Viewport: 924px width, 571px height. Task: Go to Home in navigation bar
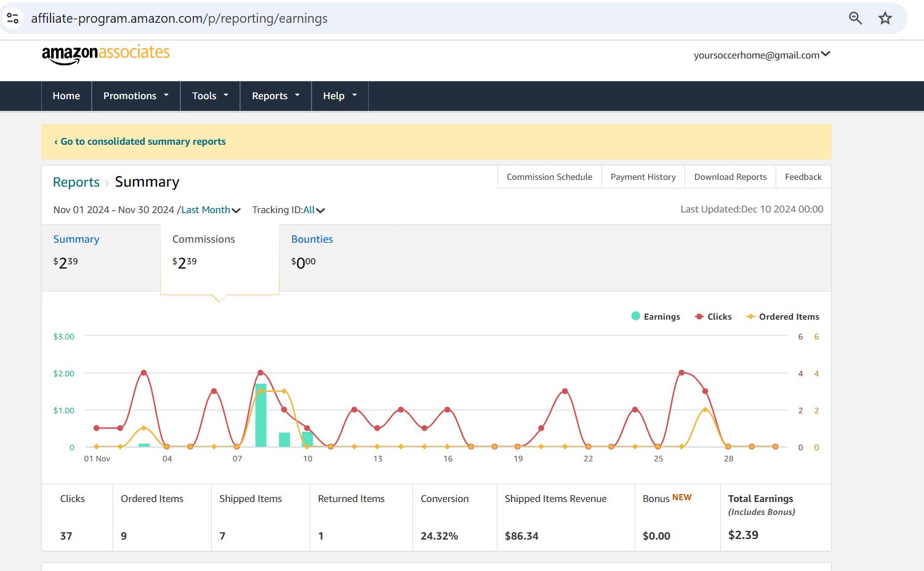pos(66,96)
